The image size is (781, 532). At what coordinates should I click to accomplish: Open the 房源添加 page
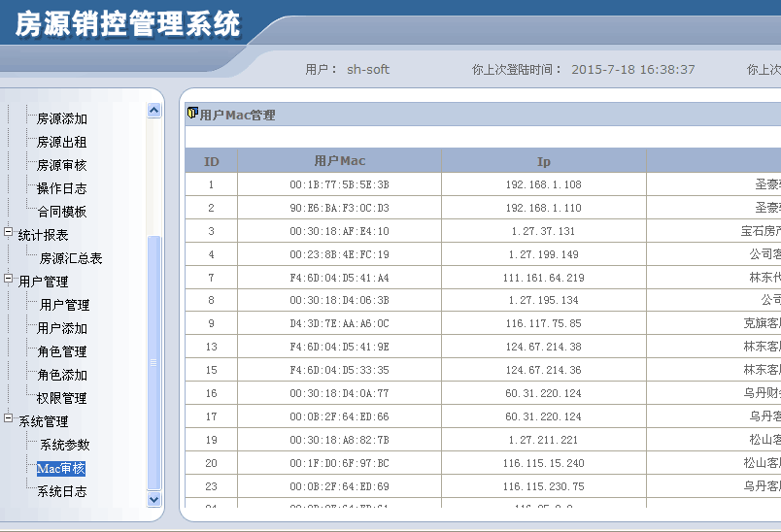click(x=62, y=118)
